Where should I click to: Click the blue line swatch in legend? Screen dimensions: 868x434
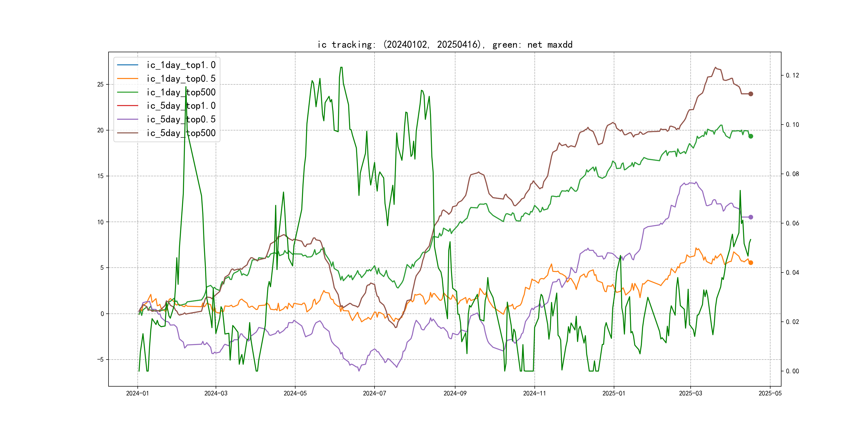(127, 65)
